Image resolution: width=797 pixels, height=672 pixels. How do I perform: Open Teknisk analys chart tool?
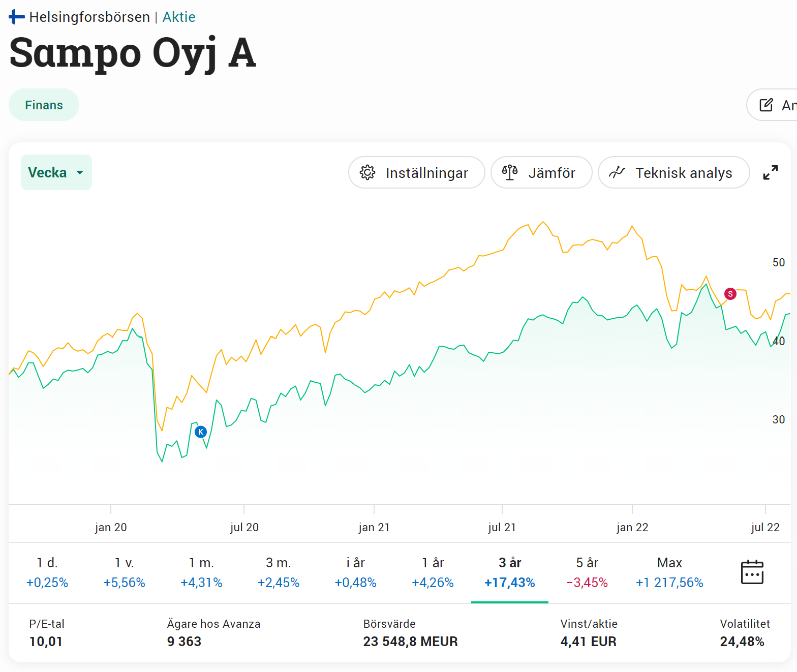673,173
